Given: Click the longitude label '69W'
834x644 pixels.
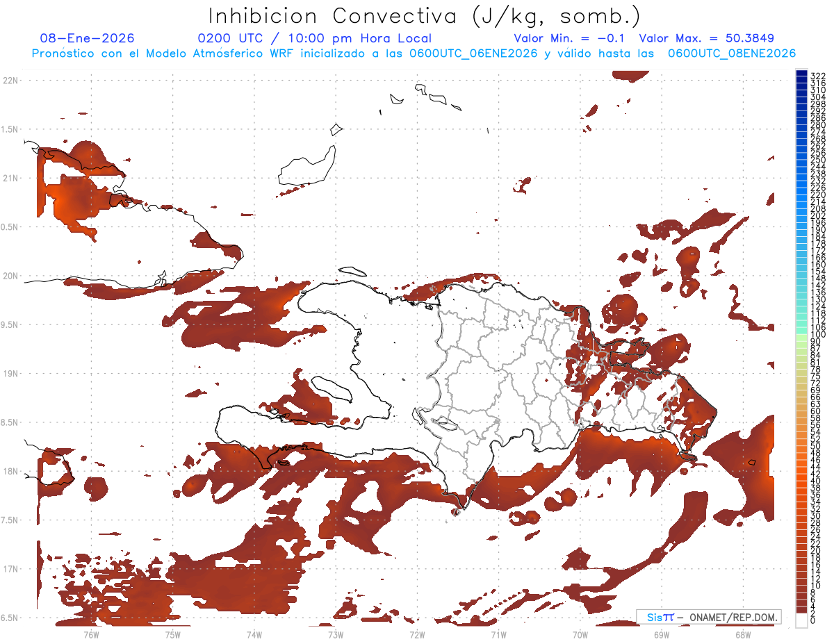Looking at the screenshot, I should point(661,634).
